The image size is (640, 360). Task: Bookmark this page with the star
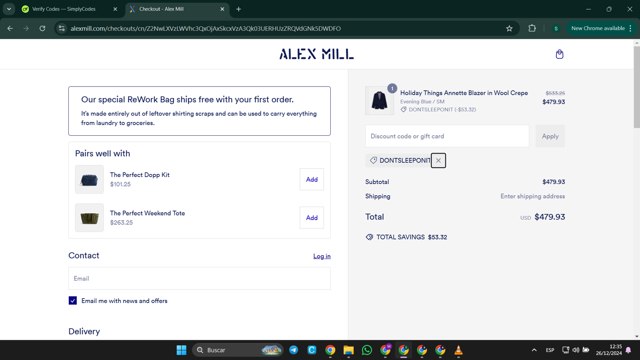point(509,29)
